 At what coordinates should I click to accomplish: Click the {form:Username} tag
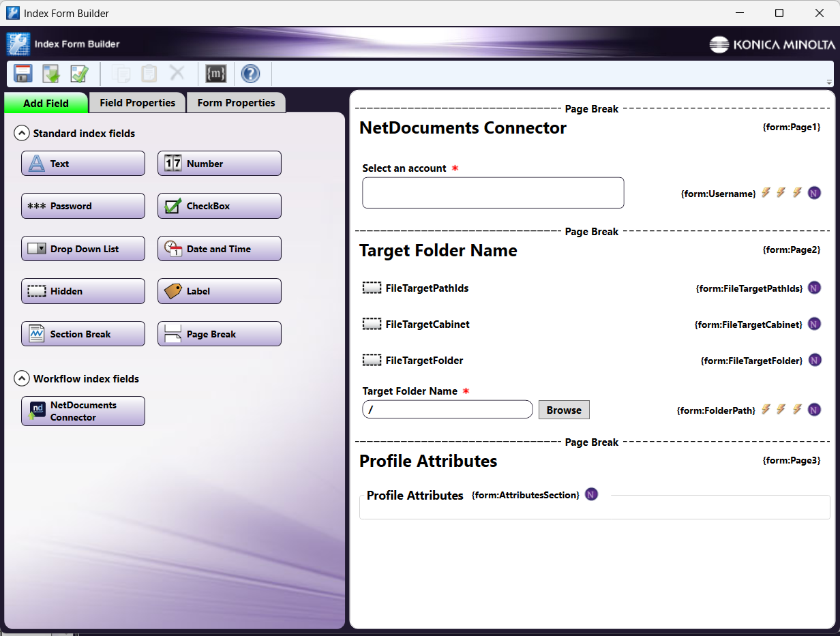pos(719,194)
